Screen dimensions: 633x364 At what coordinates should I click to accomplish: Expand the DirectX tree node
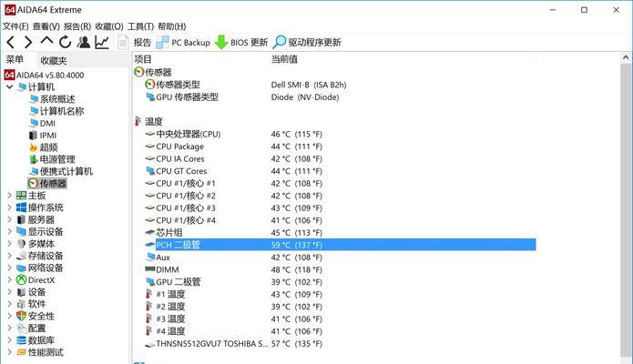(x=10, y=279)
